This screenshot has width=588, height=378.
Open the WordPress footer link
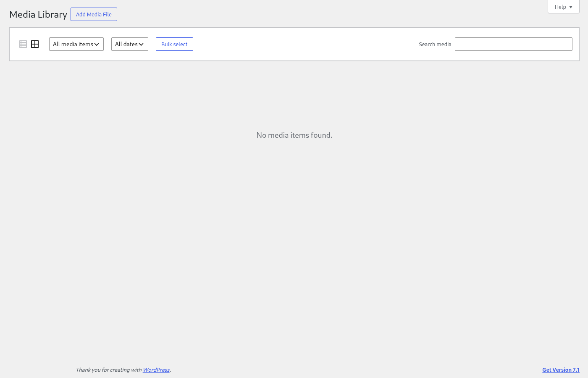pyautogui.click(x=156, y=370)
